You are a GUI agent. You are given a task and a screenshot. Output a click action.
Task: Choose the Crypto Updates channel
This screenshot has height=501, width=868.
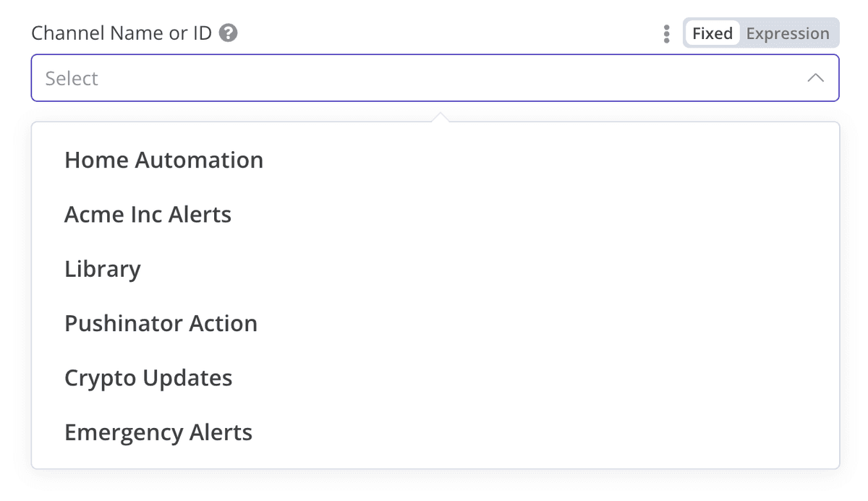pyautogui.click(x=148, y=378)
